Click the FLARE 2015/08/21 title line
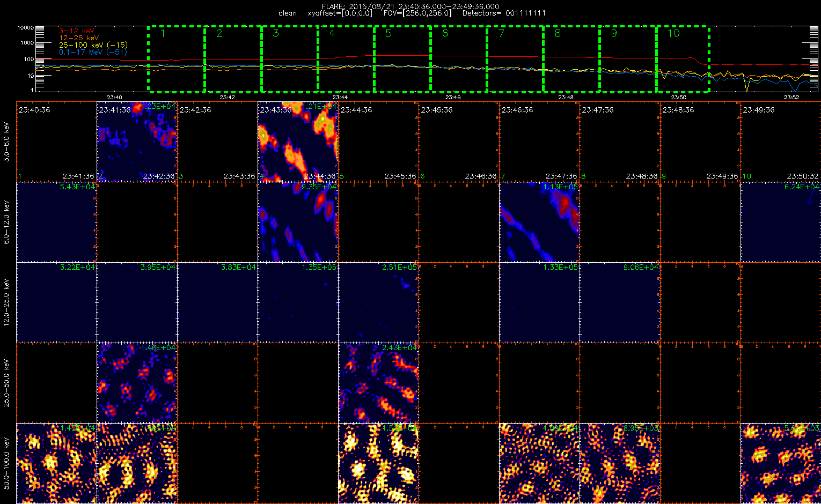Image resolution: width=821 pixels, height=504 pixels. [x=410, y=6]
